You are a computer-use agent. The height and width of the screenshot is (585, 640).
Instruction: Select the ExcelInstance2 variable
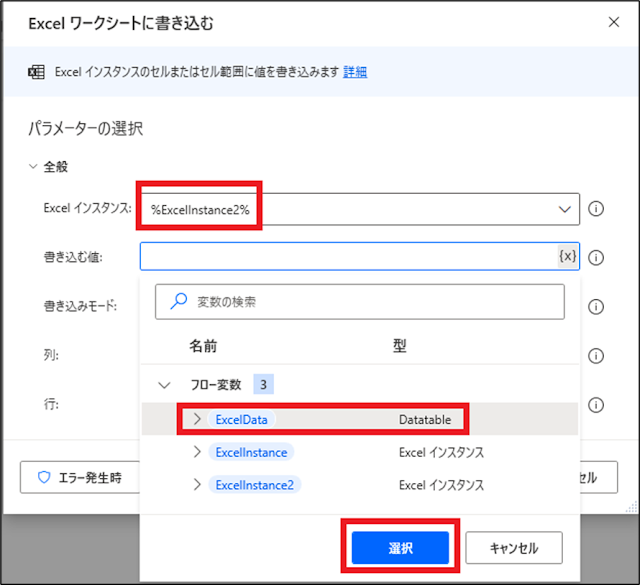click(x=255, y=485)
